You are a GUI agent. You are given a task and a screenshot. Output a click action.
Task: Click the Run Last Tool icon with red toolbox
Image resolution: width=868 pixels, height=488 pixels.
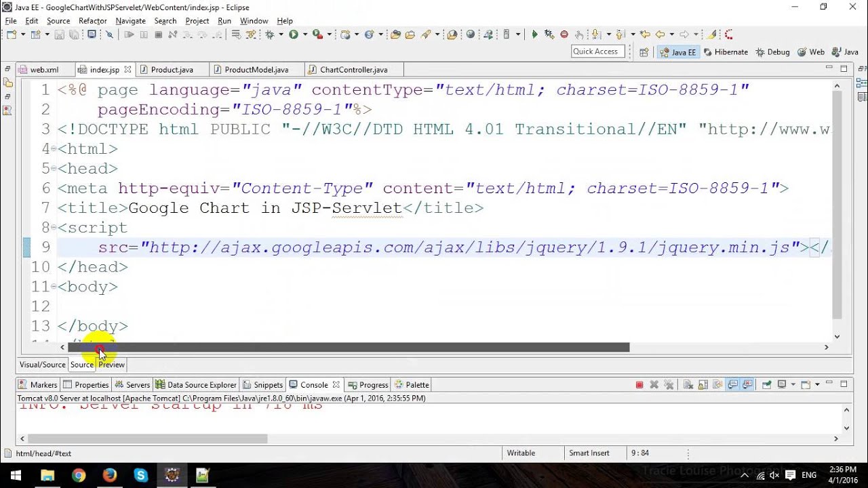[x=317, y=35]
